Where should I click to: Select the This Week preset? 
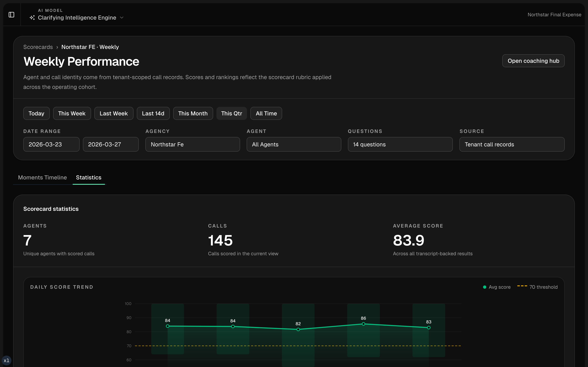coord(72,113)
